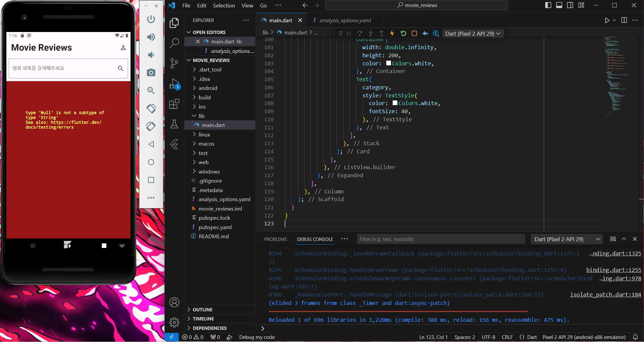Click the emulator zoom magnifier

coord(151,90)
